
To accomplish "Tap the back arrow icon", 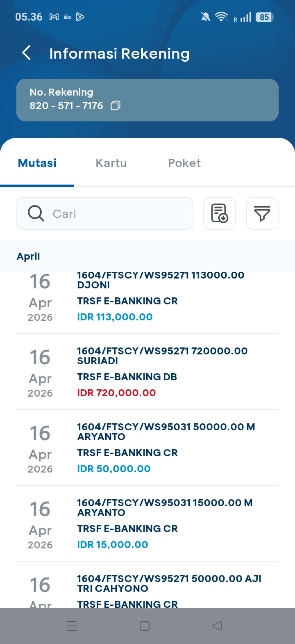I will 27,53.
